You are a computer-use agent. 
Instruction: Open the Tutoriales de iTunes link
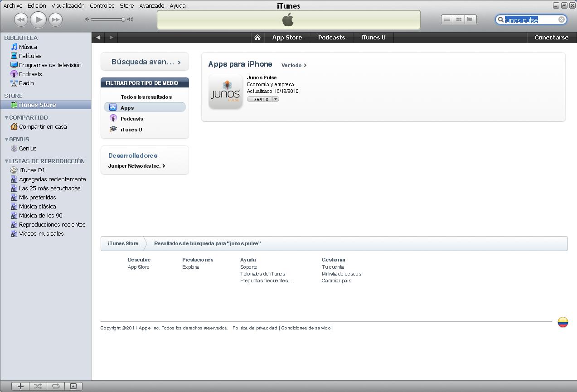tap(262, 274)
